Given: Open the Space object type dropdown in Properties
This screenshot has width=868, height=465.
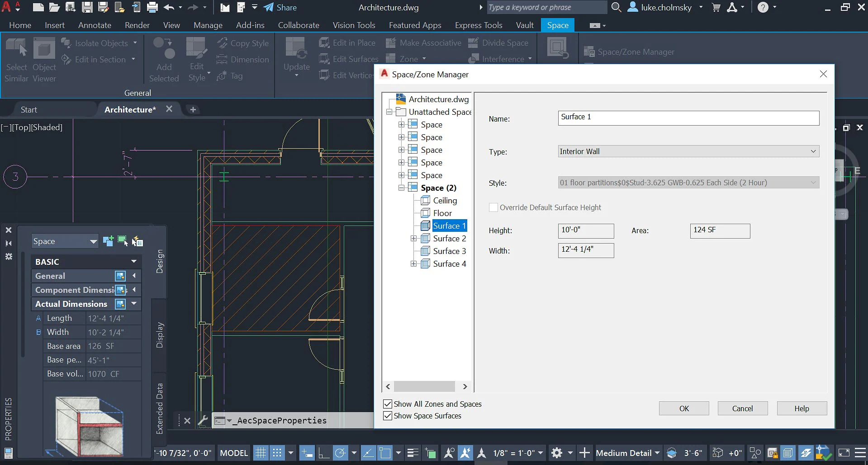Looking at the screenshot, I should click(x=65, y=241).
